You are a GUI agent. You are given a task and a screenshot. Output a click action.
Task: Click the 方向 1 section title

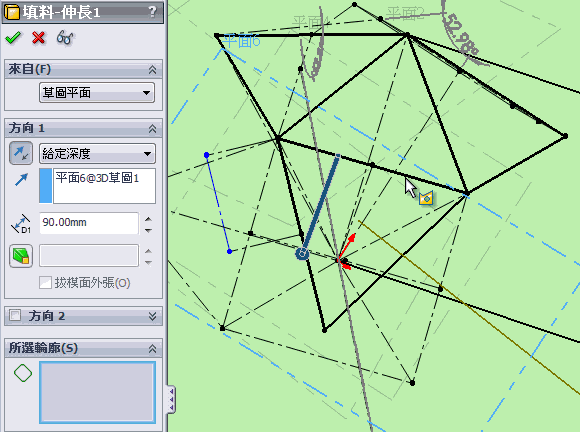coord(27,128)
